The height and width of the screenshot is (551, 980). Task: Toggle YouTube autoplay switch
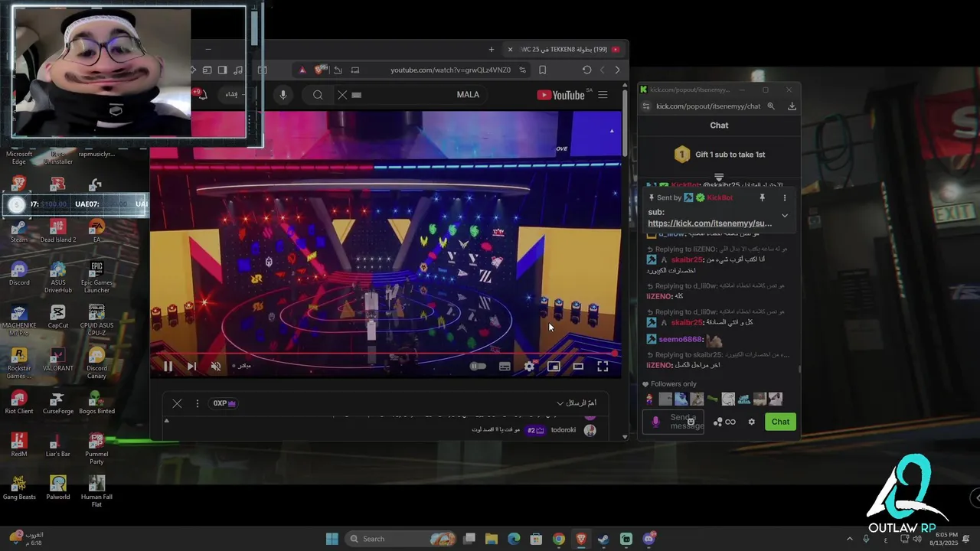coord(478,367)
